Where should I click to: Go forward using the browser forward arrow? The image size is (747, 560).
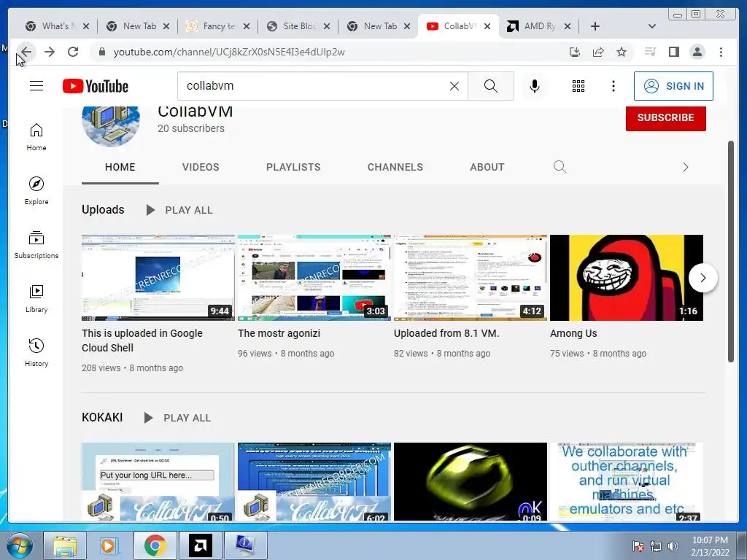tap(50, 52)
